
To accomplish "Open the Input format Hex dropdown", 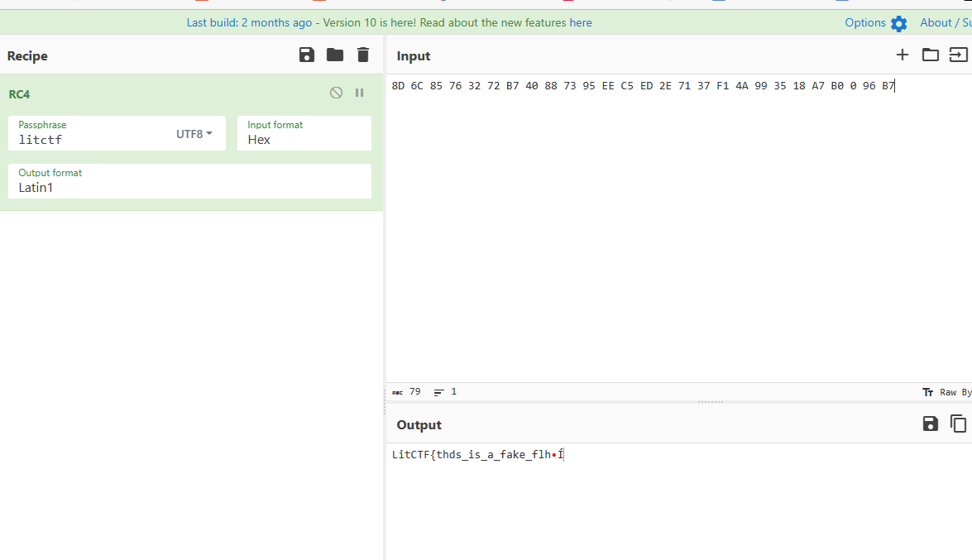I will click(x=304, y=133).
